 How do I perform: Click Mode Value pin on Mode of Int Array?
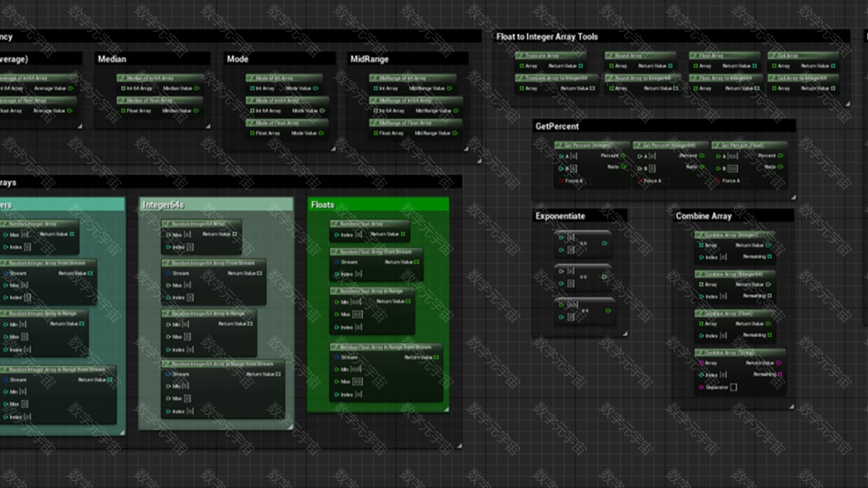[315, 89]
